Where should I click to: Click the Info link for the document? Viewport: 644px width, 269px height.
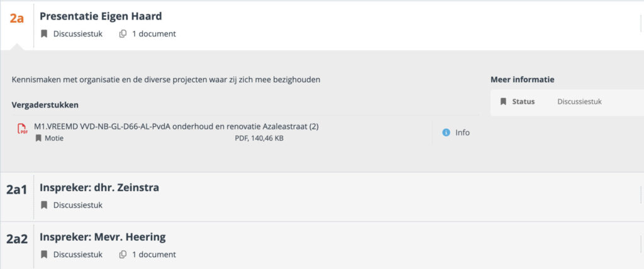462,133
